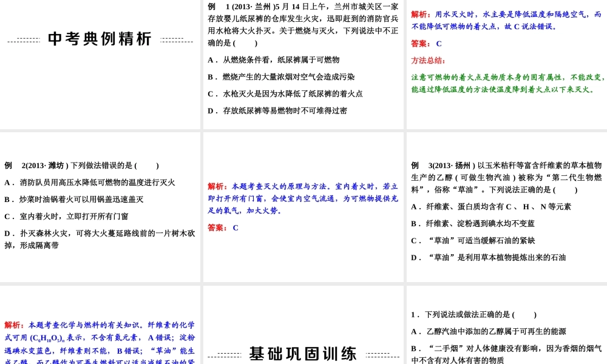
Task: Select option B 炒菜时油锅着火可以用锅盖迅速盖灭
Action: [x=74, y=200]
